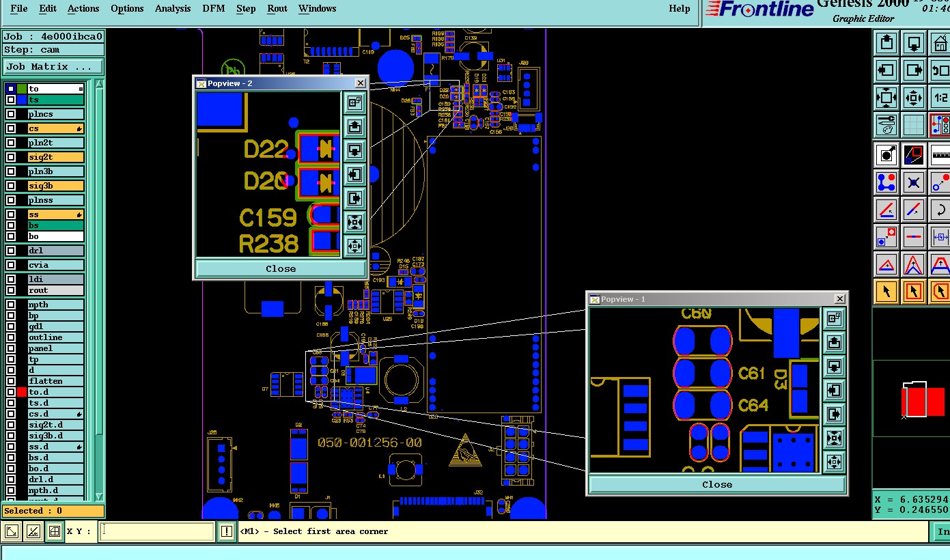
Task: Select the yellow arrow pointer tool
Action: (x=886, y=292)
